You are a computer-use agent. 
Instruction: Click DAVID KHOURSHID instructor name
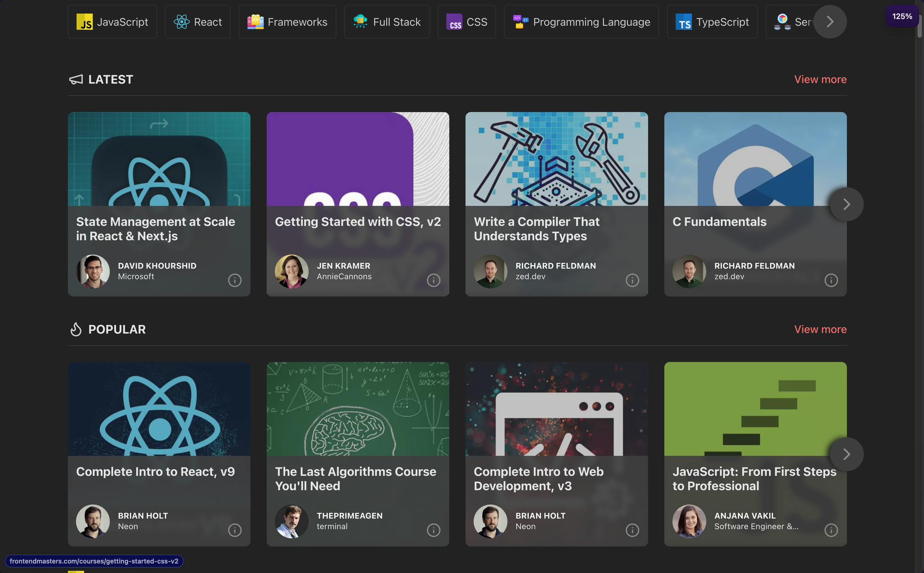click(157, 266)
